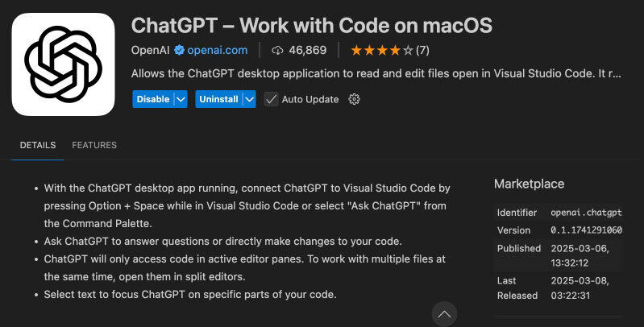The height and width of the screenshot is (327, 644).
Task: Click the identifier value openai.chatgpt
Action: pos(587,213)
